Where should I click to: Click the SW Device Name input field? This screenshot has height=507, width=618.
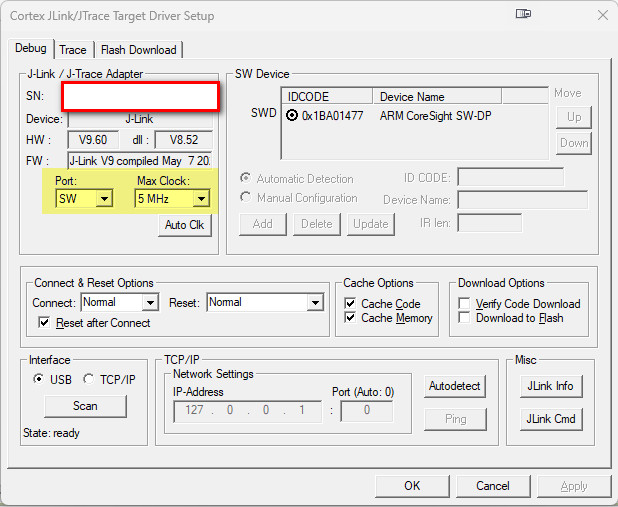[523, 200]
